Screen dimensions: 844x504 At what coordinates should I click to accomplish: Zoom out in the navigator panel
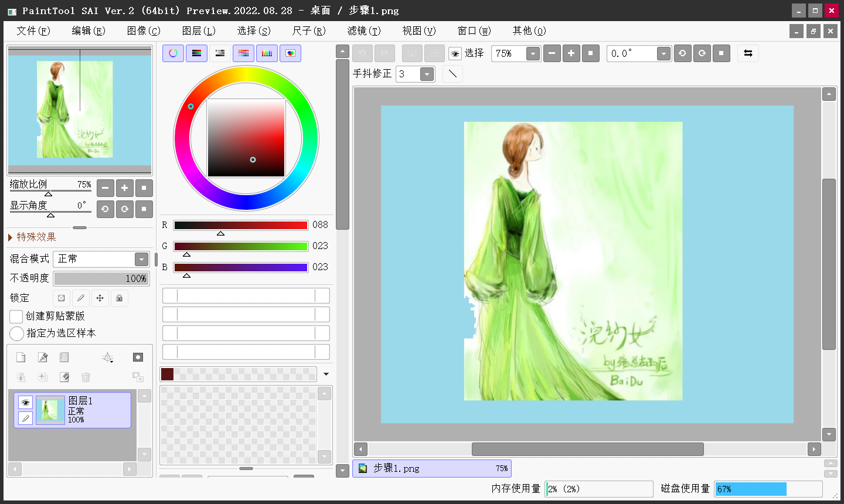pyautogui.click(x=105, y=188)
